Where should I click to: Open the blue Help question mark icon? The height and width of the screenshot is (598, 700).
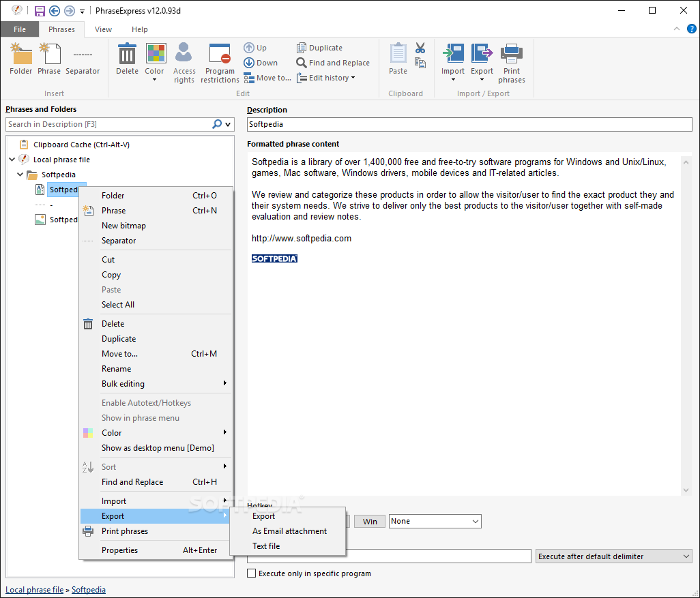pyautogui.click(x=692, y=29)
